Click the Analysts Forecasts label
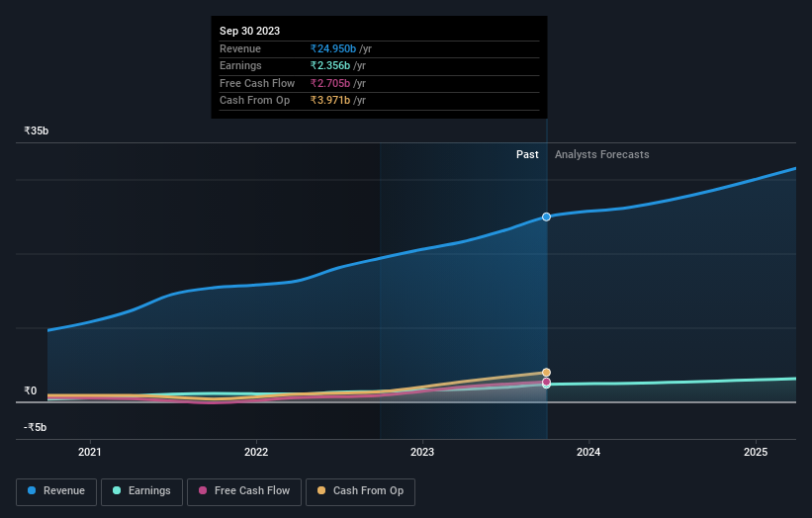 [601, 155]
